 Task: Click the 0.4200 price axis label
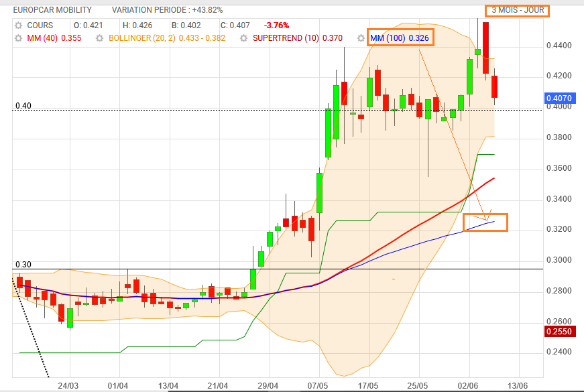click(x=559, y=76)
